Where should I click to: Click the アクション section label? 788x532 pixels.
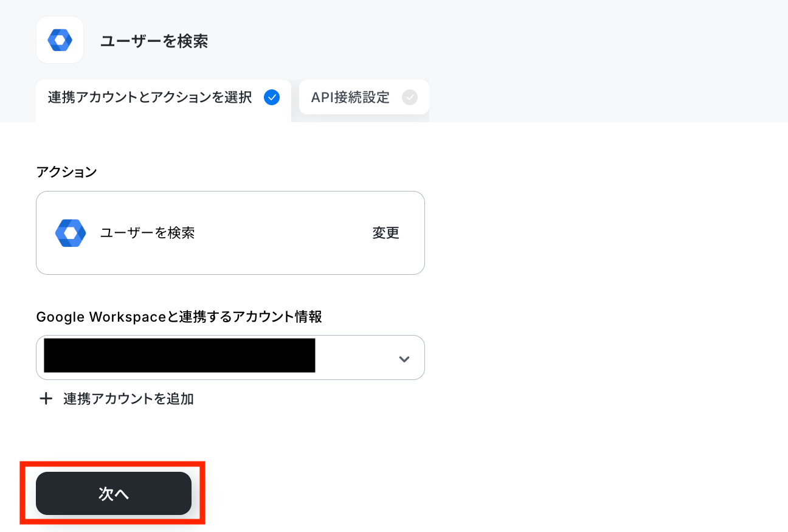click(x=67, y=172)
